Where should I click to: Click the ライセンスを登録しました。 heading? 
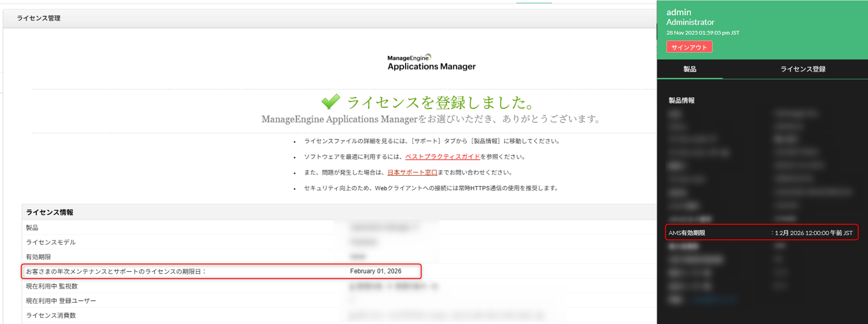point(441,102)
